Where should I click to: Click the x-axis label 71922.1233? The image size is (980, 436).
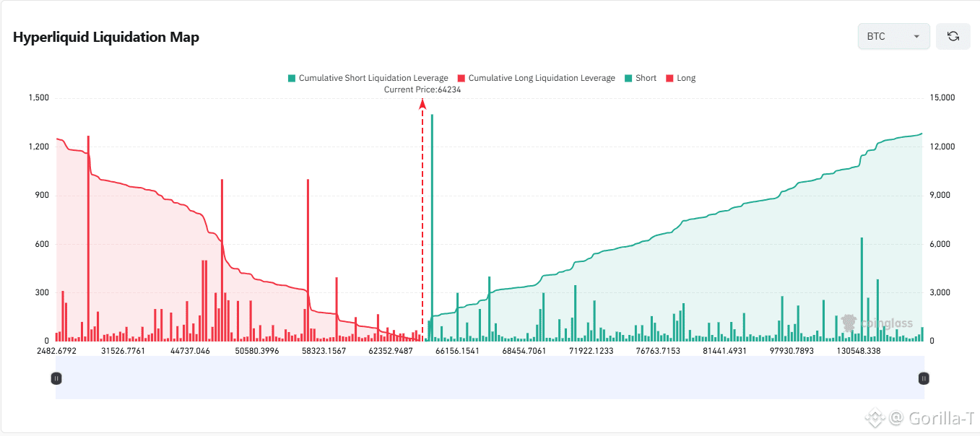[x=591, y=351]
